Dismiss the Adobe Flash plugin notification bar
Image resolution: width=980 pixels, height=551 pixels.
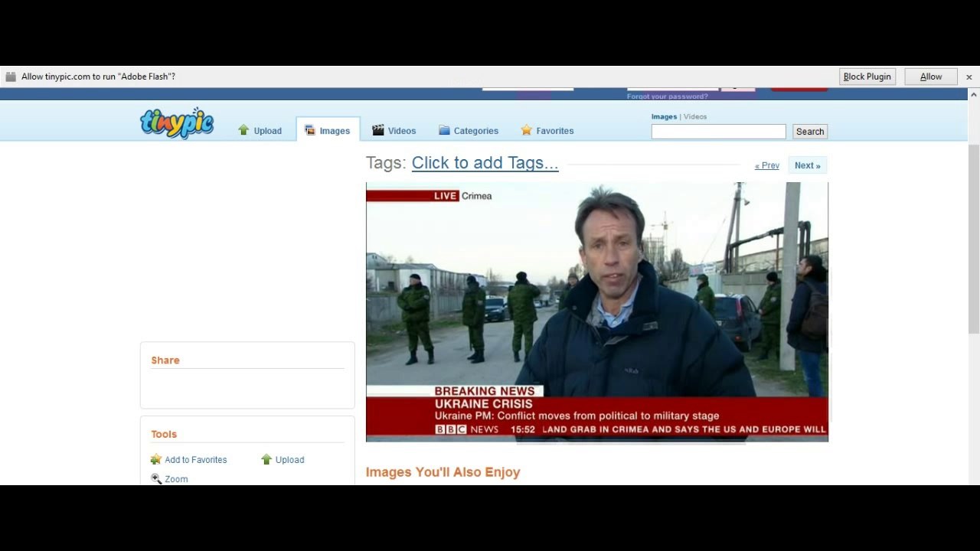click(x=969, y=77)
